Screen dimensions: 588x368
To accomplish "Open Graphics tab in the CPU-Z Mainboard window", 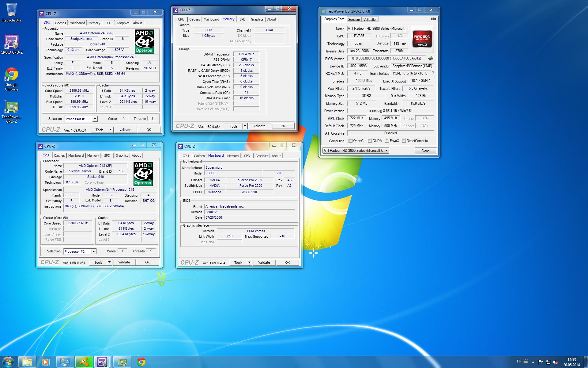I will [262, 156].
